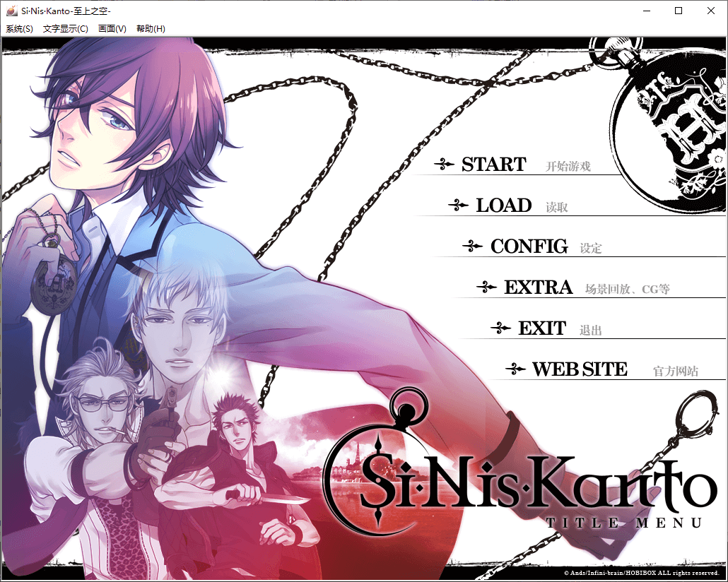Click the ornament icon beside WEB SITE

tap(515, 369)
